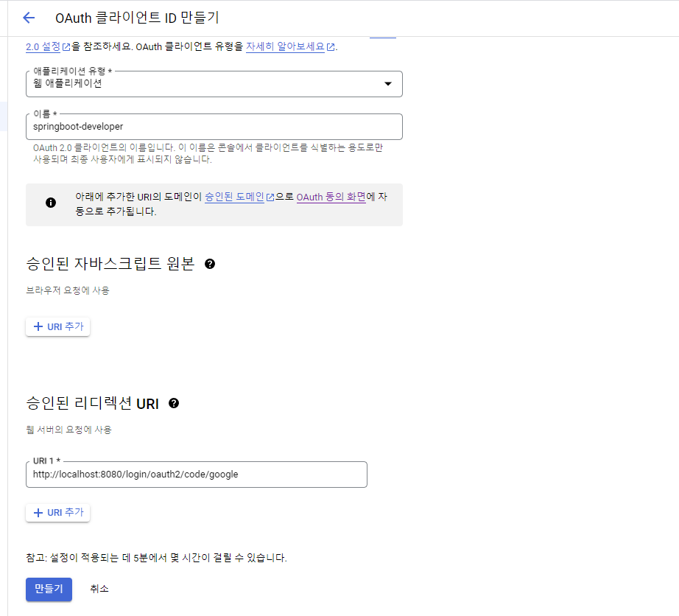Click help icon next to 승인된 자바스크립트 원본
This screenshot has width=679, height=616.
click(210, 264)
